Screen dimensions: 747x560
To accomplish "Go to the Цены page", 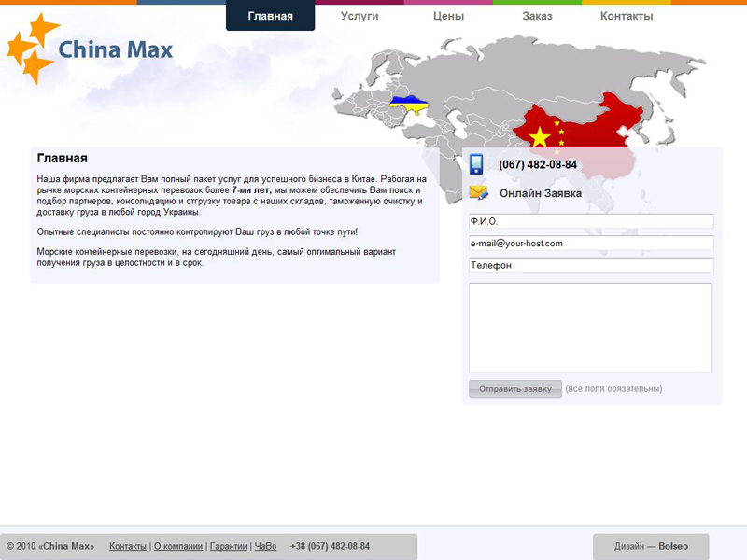I will [x=448, y=16].
